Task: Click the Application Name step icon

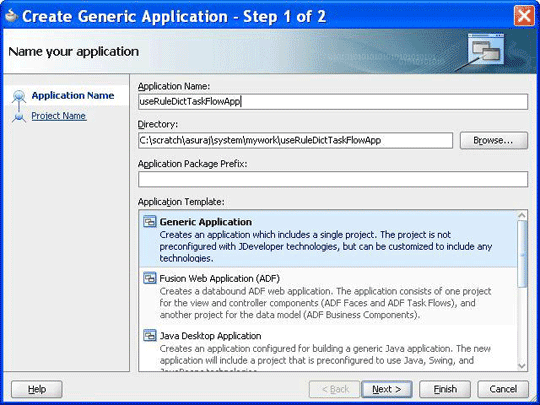Action: click(19, 96)
